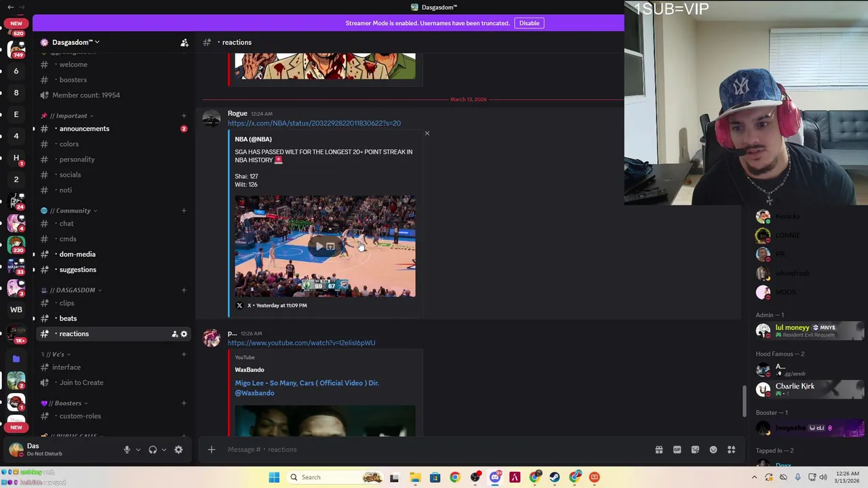Open the x.com NBA status link
Viewport: 868px width, 488px height.
[314, 123]
